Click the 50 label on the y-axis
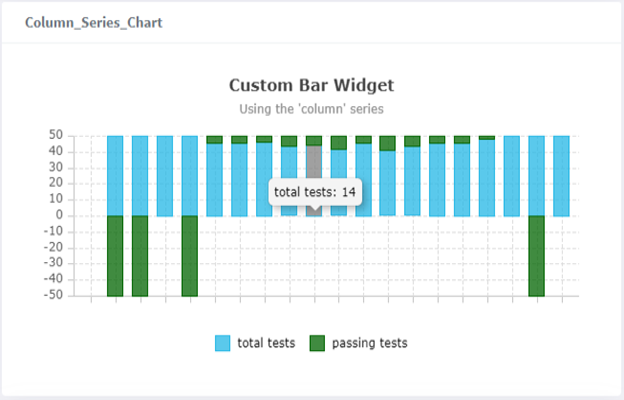 (56, 135)
